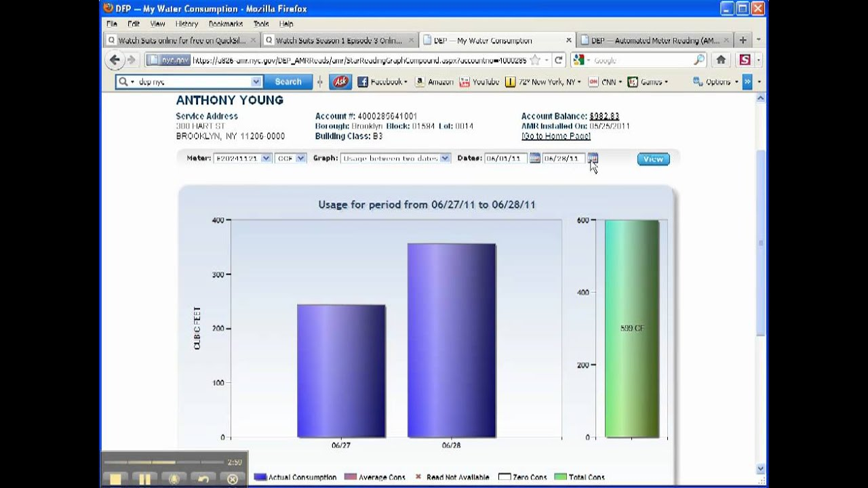Open the Options toolbar menu

click(x=715, y=82)
